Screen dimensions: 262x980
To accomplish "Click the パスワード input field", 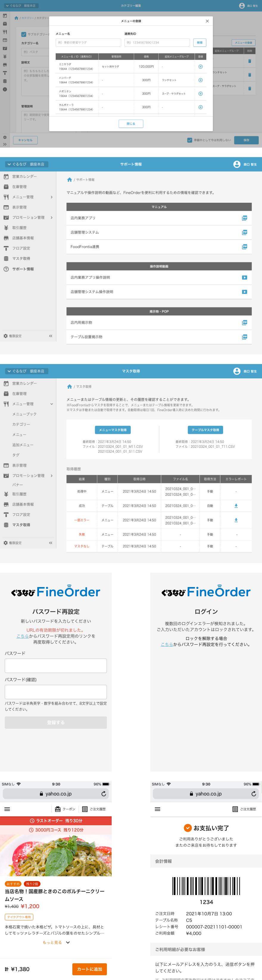I will click(x=55, y=666).
